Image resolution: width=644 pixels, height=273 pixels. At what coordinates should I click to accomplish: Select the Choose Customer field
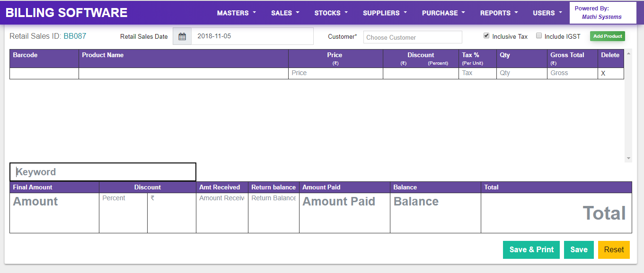point(412,37)
